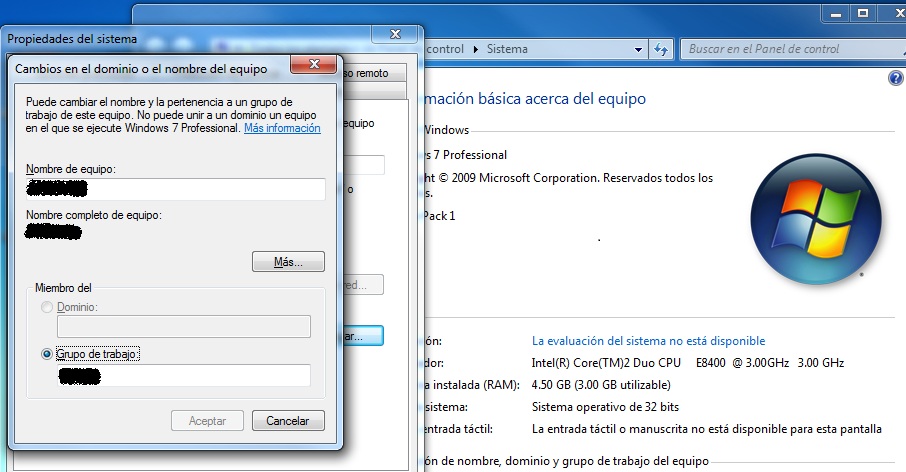
Task: Click Cancelar in the name-change dialog
Action: tap(288, 421)
